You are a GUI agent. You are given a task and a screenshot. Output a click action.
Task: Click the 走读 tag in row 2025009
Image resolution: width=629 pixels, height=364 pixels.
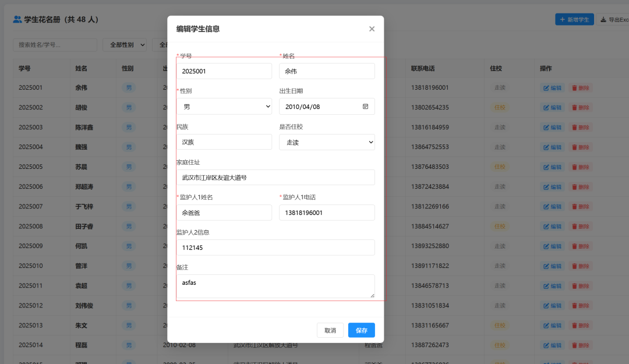[x=500, y=246]
